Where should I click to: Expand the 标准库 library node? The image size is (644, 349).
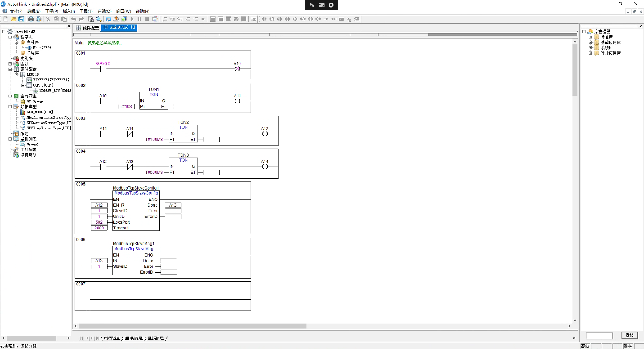point(590,37)
